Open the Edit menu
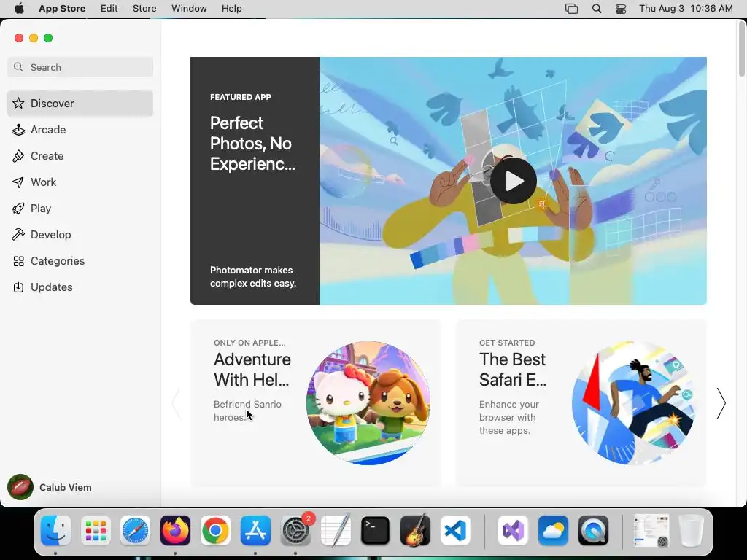This screenshot has height=560, width=747. 109,9
